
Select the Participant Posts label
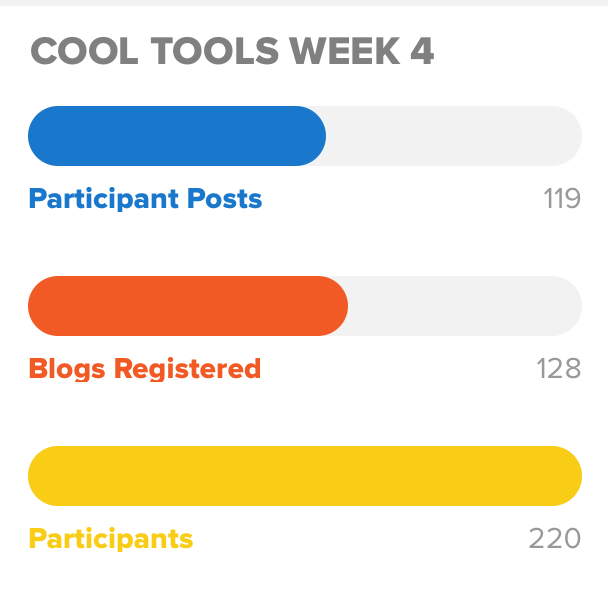pos(145,199)
